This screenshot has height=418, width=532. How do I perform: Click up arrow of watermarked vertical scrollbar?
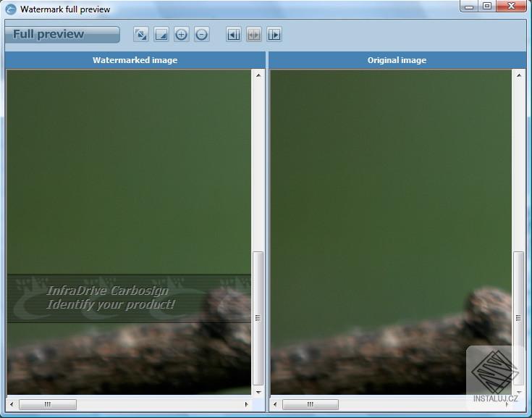click(x=258, y=75)
